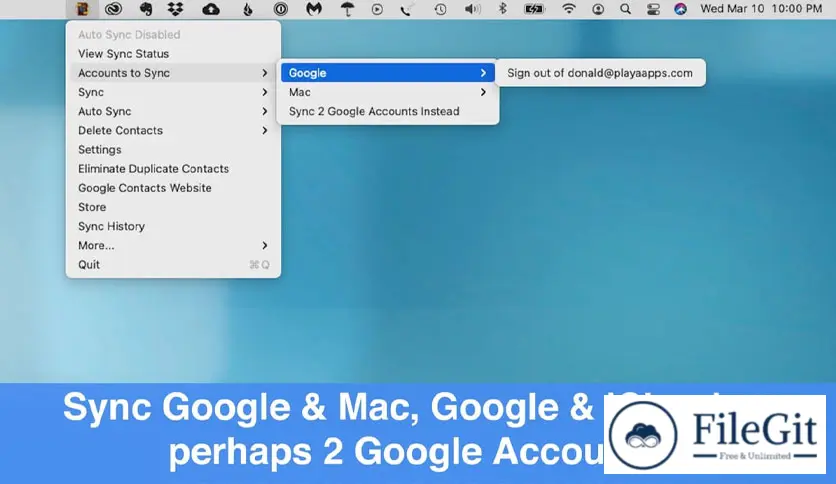Click the contacts sync app menu bar icon

(x=82, y=9)
